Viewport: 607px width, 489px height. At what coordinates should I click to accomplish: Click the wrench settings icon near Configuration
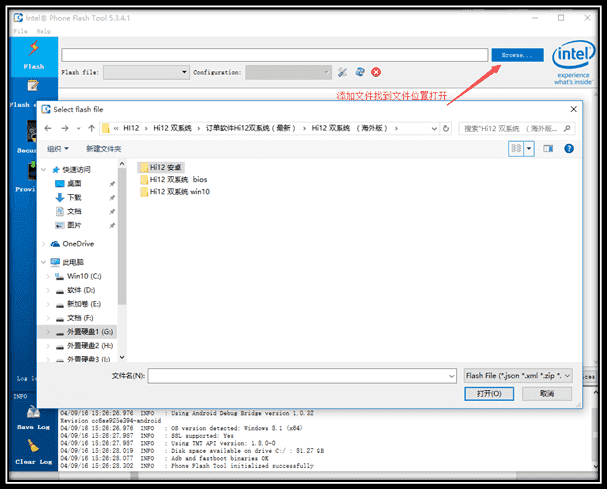pyautogui.click(x=342, y=72)
